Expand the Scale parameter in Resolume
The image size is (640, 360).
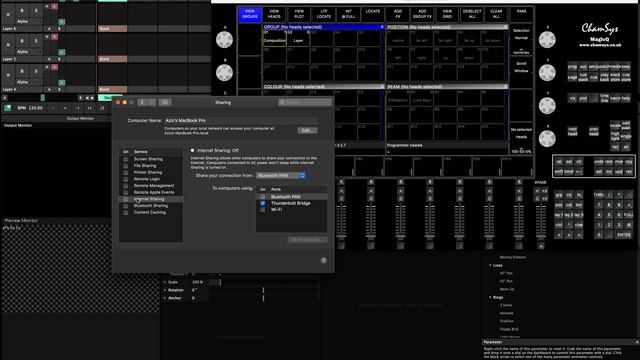[165, 282]
